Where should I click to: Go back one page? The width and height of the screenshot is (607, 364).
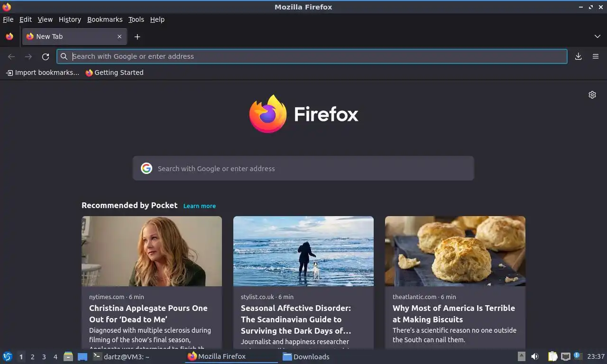click(11, 56)
